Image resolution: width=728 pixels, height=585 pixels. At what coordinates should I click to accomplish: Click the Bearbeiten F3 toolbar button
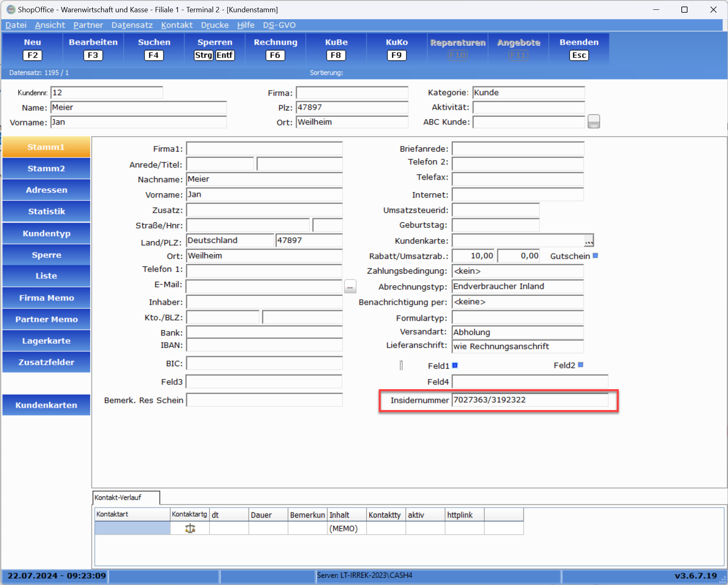tap(93, 49)
